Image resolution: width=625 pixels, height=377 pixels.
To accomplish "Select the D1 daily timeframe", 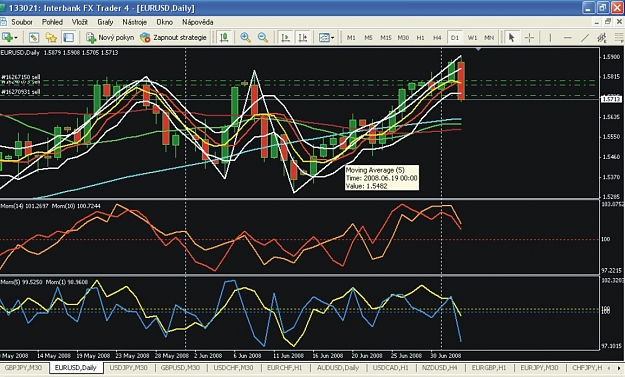I will tap(455, 37).
